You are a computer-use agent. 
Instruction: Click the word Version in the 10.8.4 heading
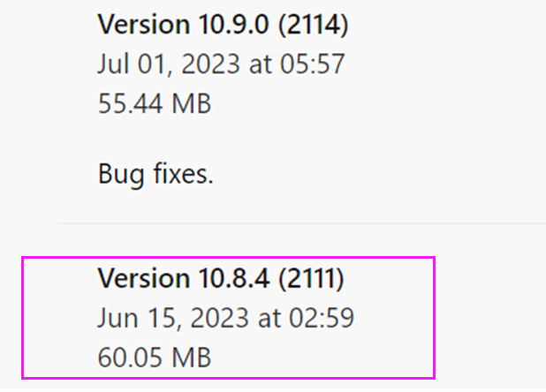click(x=144, y=278)
